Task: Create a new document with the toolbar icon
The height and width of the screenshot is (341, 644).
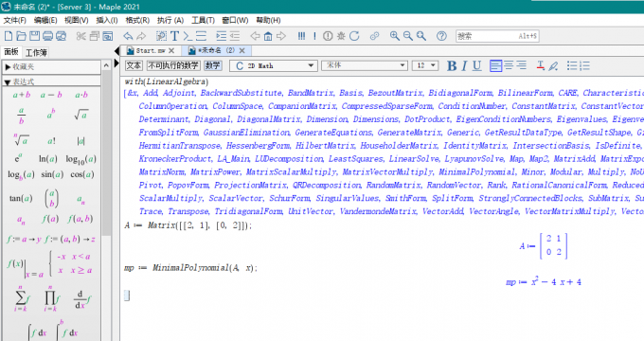Action: click(x=9, y=36)
